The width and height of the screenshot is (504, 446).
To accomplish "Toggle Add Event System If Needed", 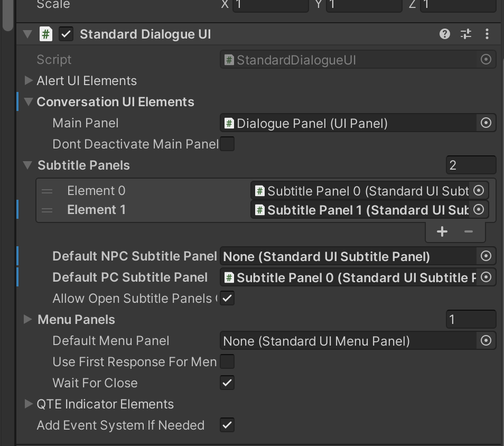I will (227, 425).
